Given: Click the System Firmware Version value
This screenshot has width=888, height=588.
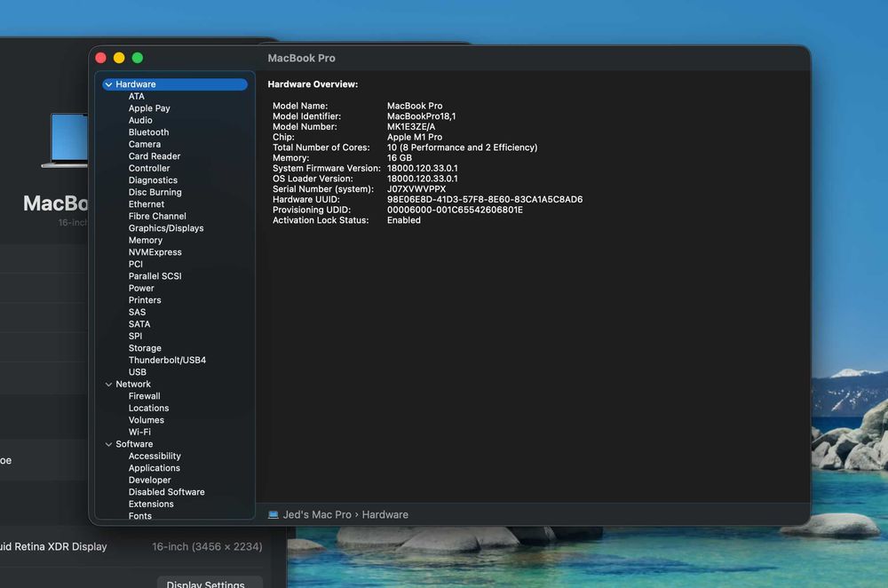Looking at the screenshot, I should 423,168.
